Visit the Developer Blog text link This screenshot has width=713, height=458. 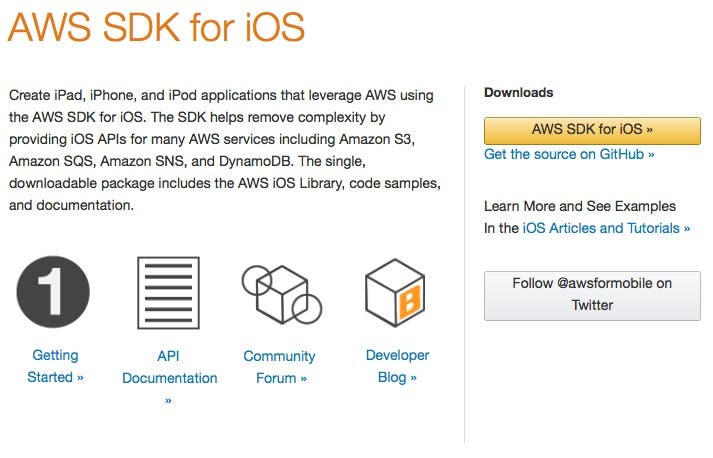tap(397, 366)
